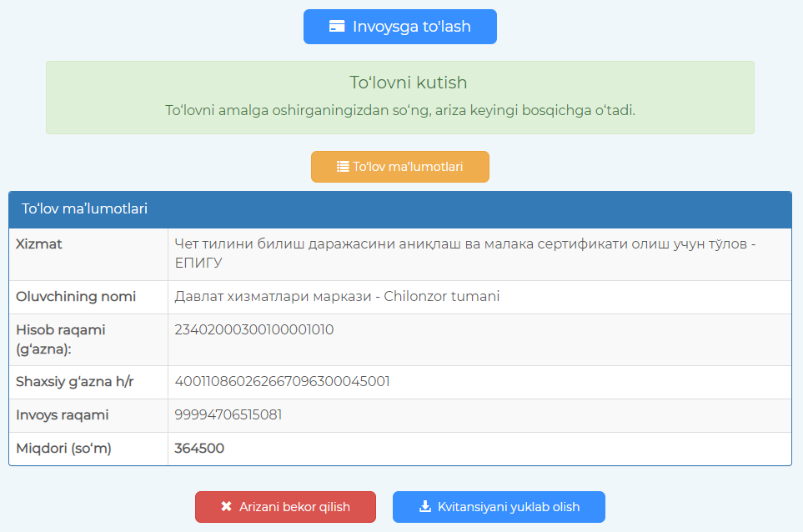Select invoice number 99994706515081
The height and width of the screenshot is (532, 803).
[228, 414]
